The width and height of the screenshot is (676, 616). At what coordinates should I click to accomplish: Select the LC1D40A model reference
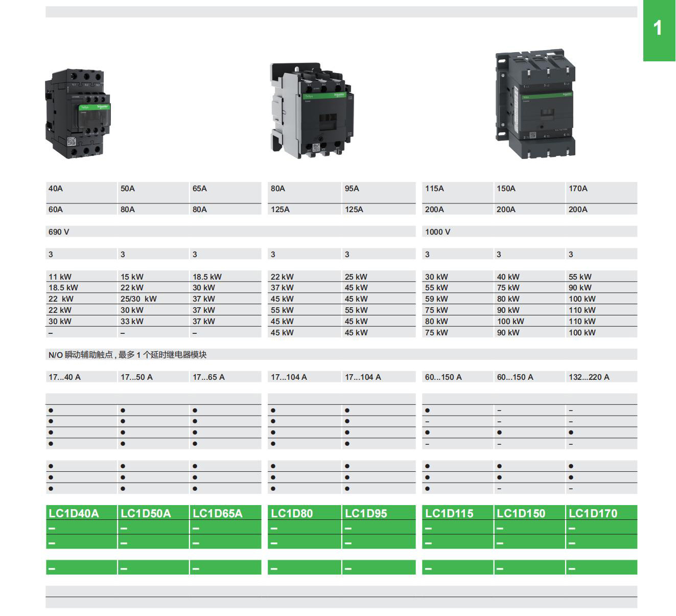[74, 513]
